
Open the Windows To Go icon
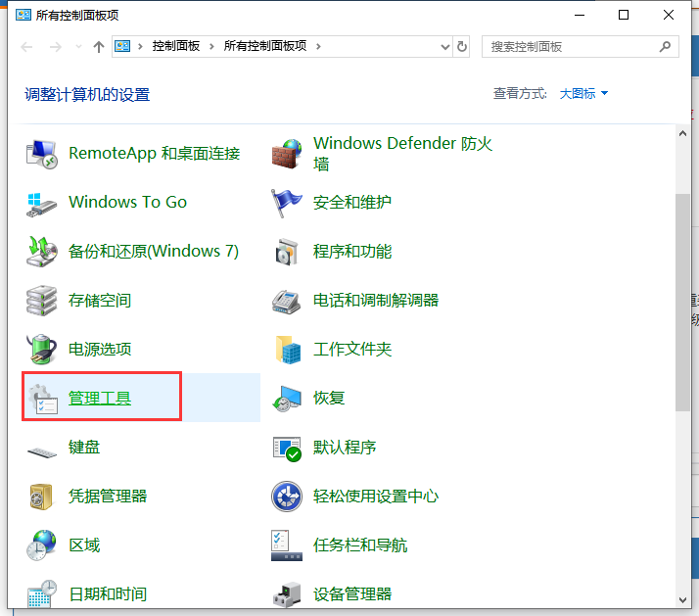tap(42, 203)
